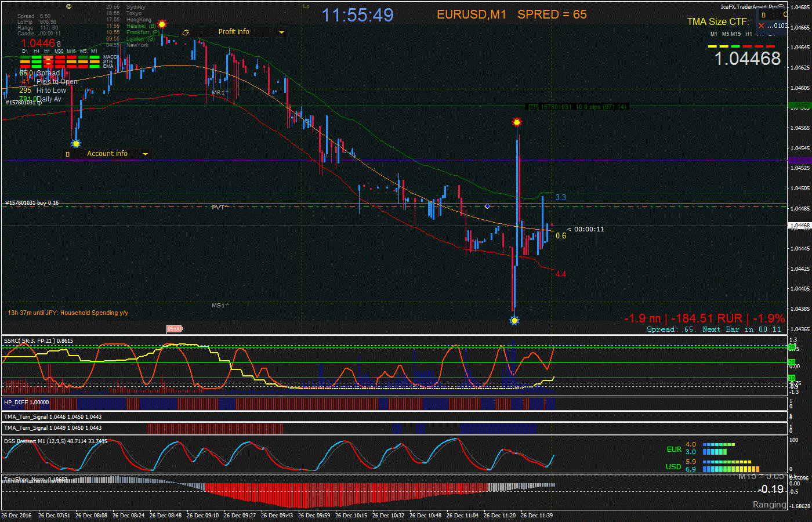The image size is (812, 522).
Task: Click the yellow rectangle icon in the top-right panel
Action: coord(764,15)
